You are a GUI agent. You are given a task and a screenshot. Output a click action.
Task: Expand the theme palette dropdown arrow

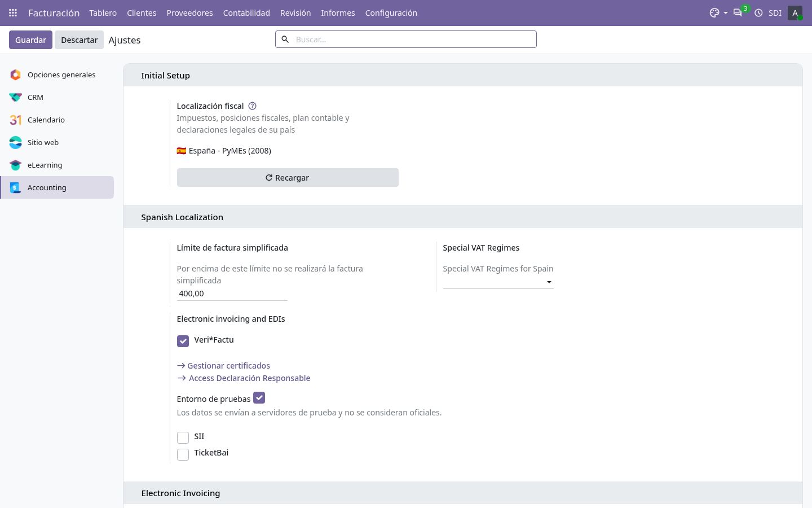726,12
